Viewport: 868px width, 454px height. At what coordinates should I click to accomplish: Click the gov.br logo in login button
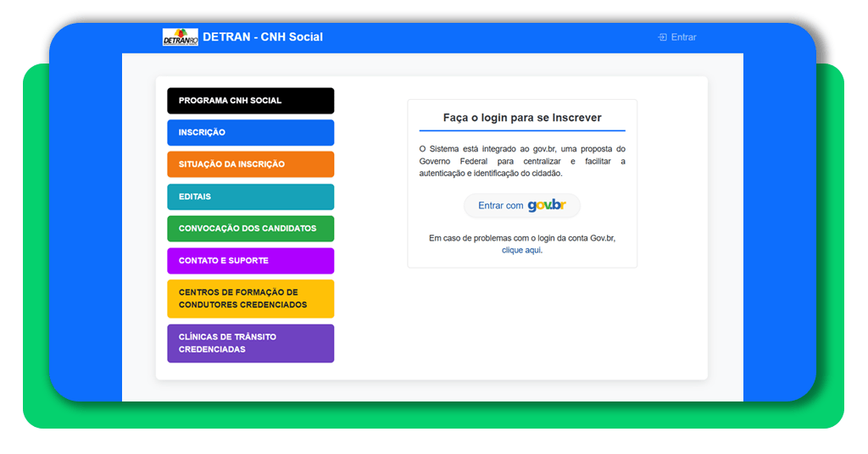[547, 205]
